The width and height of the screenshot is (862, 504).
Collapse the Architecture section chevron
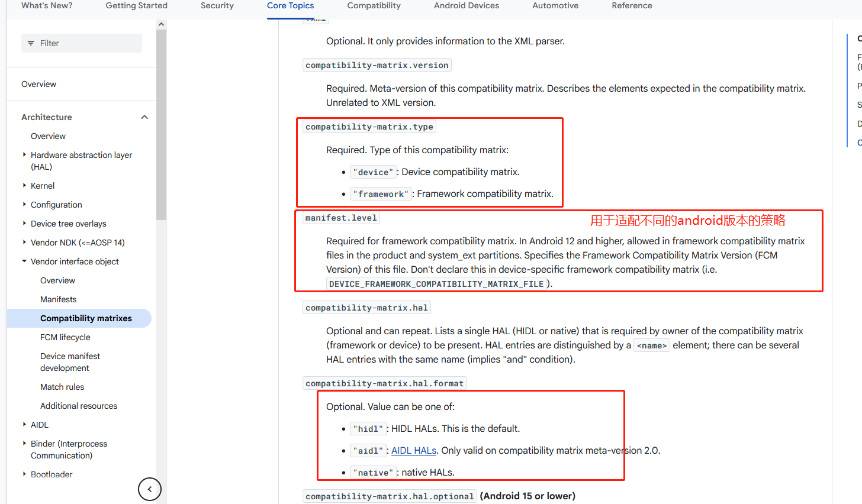point(144,117)
